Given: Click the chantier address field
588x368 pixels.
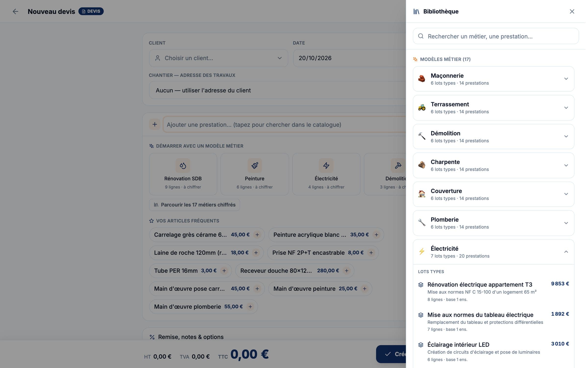Looking at the screenshot, I should (x=278, y=90).
